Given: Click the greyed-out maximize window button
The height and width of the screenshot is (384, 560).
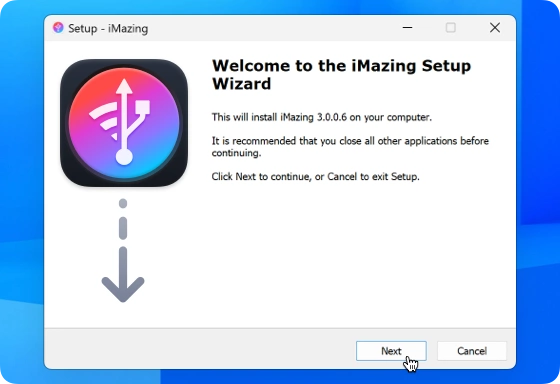Looking at the screenshot, I should (451, 28).
